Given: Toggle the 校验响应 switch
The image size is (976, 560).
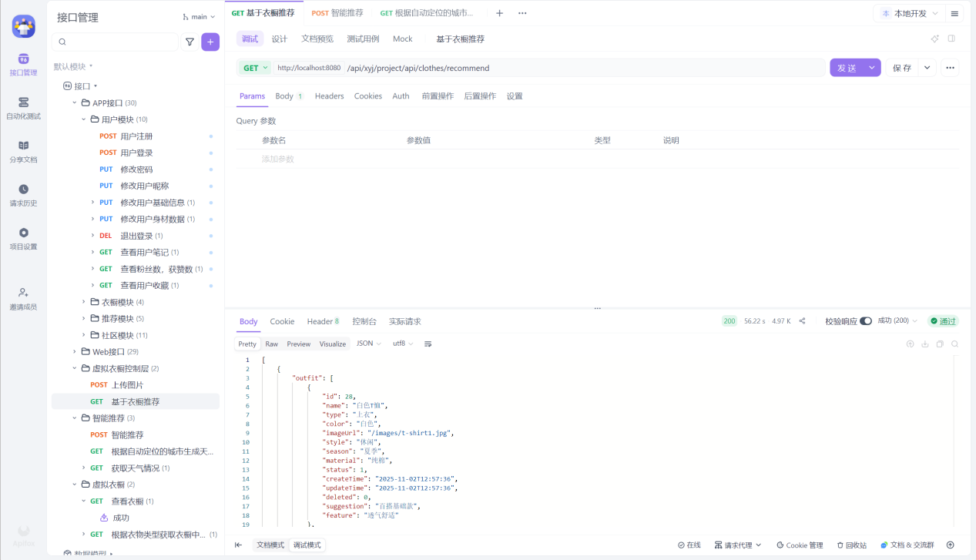Looking at the screenshot, I should pyautogui.click(x=866, y=321).
